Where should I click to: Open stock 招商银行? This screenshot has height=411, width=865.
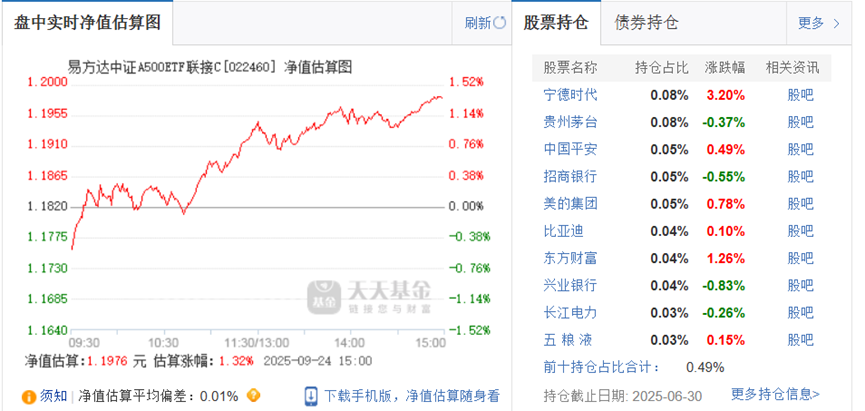[570, 177]
